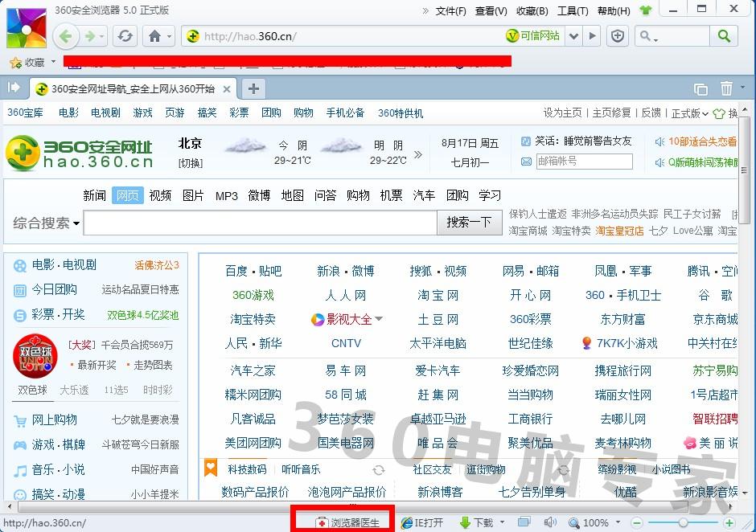Click the zoom in plus button
The width and height of the screenshot is (756, 532).
point(729,523)
